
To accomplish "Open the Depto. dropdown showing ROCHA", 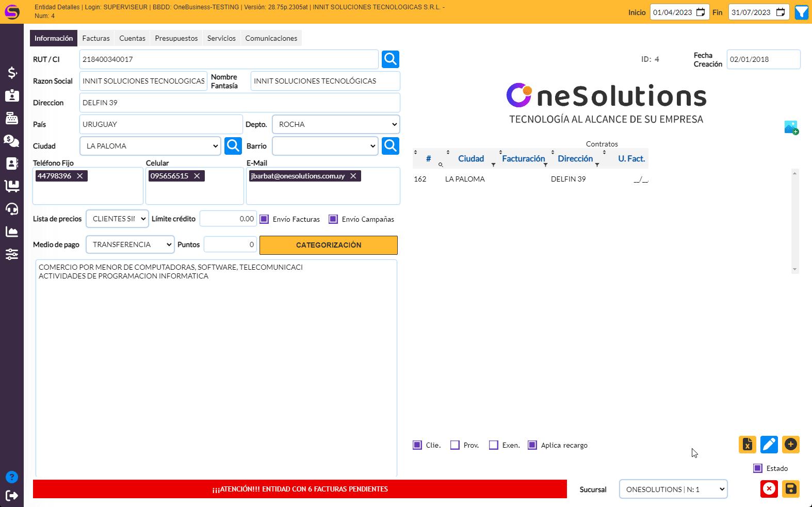I will [x=336, y=124].
